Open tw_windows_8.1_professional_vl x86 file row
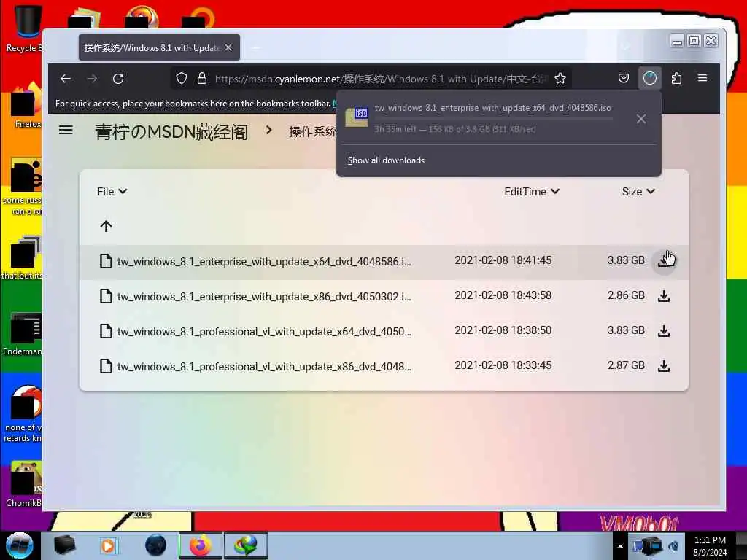The image size is (747, 560). click(x=384, y=366)
